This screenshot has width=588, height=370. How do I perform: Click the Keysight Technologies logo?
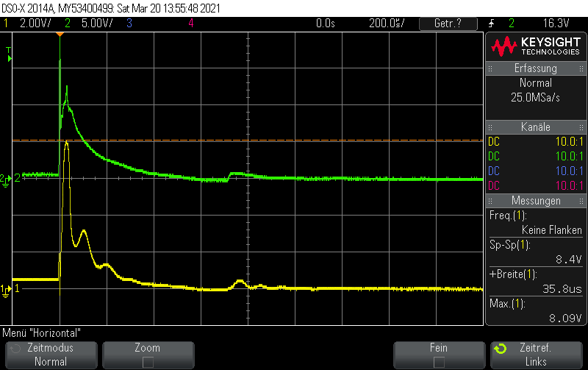tap(536, 46)
